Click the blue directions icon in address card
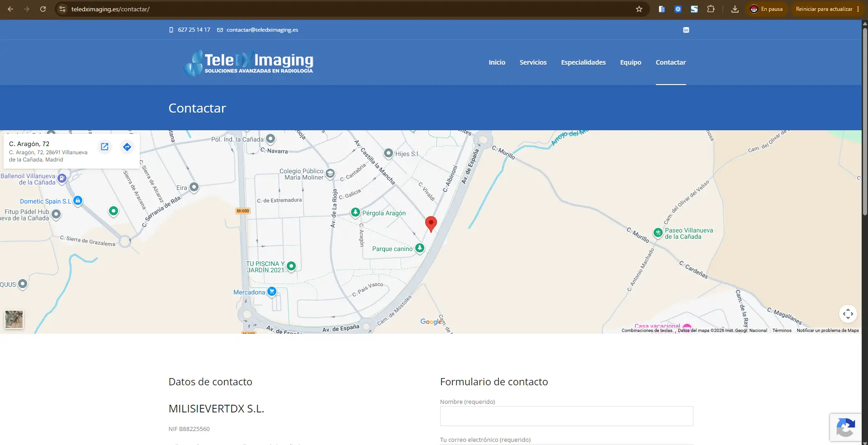Image resolution: width=868 pixels, height=445 pixels. coord(127,147)
